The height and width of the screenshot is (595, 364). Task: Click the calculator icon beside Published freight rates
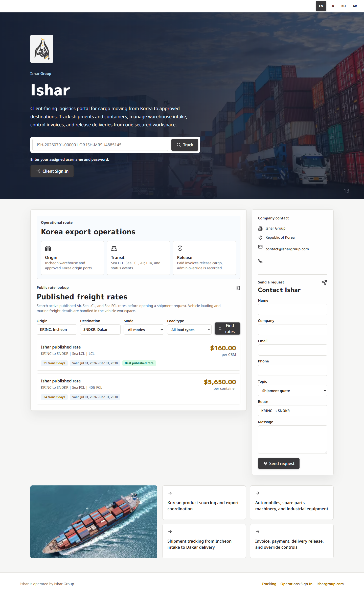pyautogui.click(x=238, y=288)
